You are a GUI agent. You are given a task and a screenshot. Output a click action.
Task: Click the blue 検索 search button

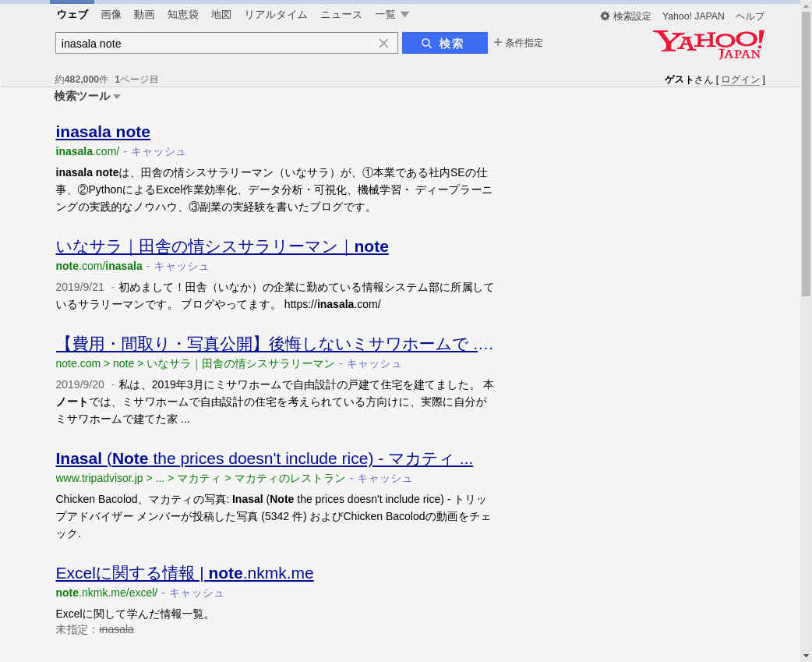click(444, 44)
